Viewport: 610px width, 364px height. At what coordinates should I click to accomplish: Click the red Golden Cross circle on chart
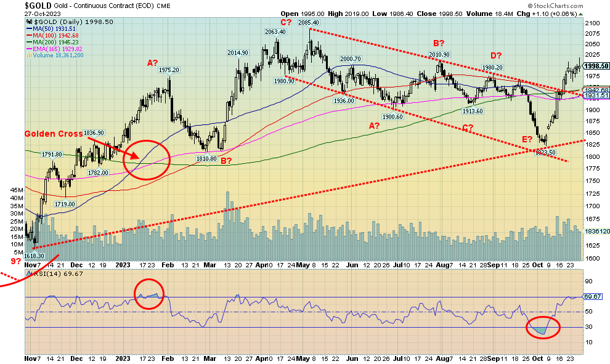tap(146, 160)
